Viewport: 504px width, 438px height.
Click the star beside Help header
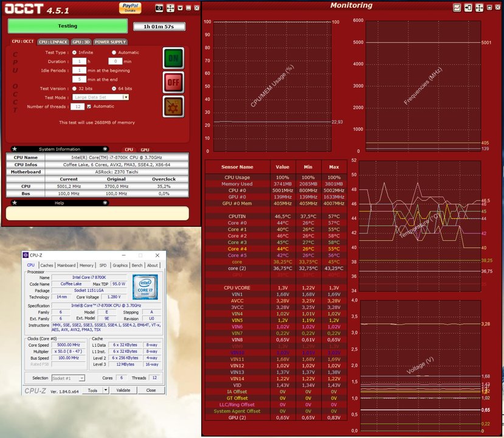click(x=15, y=203)
